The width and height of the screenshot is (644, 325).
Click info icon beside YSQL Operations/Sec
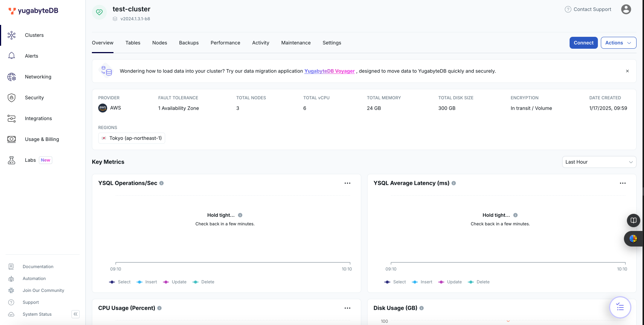point(161,183)
